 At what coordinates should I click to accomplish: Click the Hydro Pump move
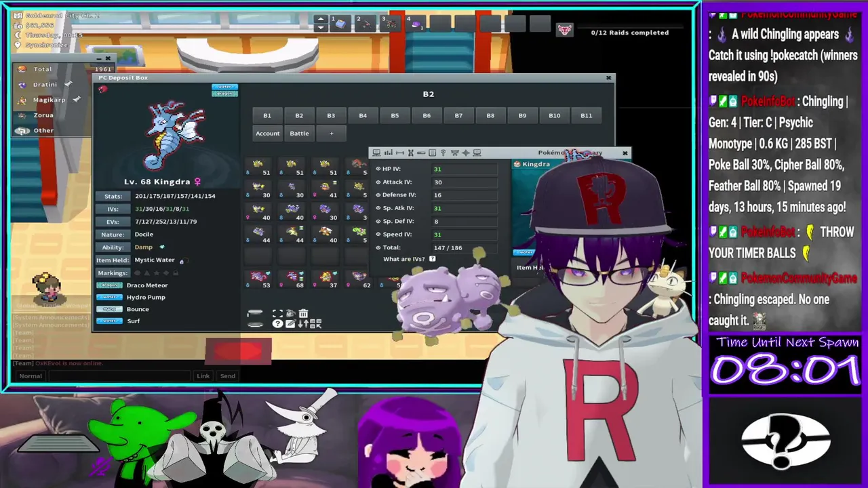[146, 298]
